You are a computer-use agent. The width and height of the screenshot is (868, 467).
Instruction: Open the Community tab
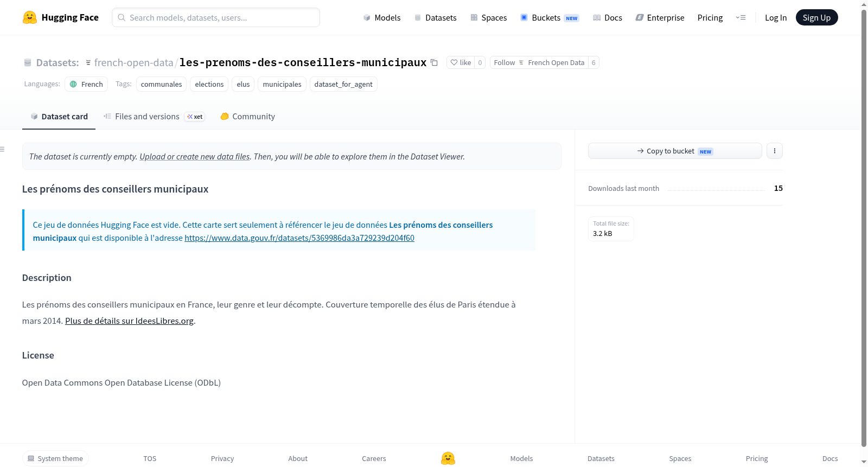[248, 116]
